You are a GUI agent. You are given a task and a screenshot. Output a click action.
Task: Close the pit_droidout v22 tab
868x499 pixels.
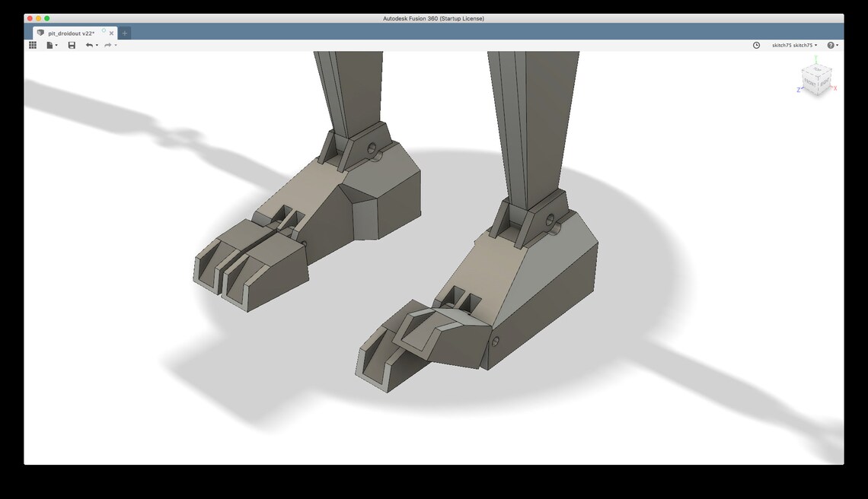pos(111,33)
